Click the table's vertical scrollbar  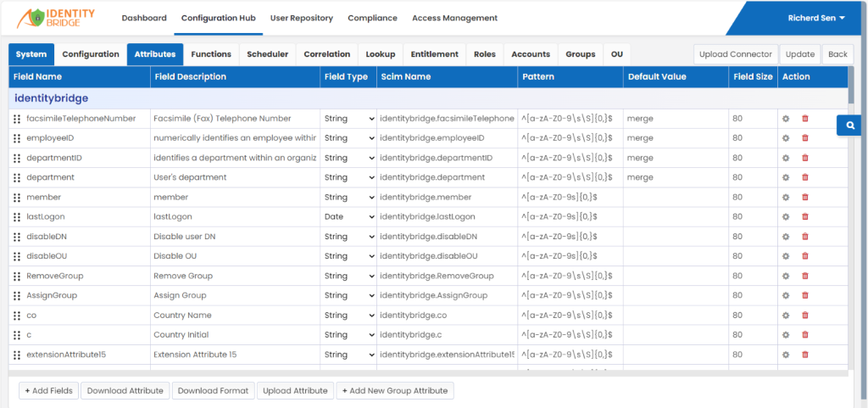pos(851,84)
